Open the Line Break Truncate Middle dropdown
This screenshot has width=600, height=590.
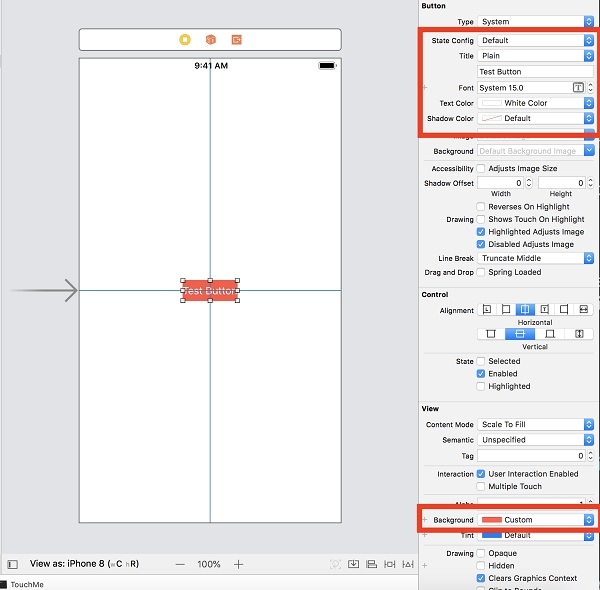tap(536, 258)
